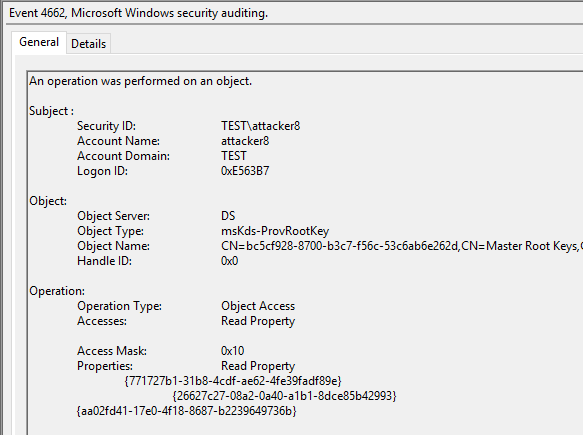
Task: Click the msKds-ProvRootKey object type text
Action: 275,231
